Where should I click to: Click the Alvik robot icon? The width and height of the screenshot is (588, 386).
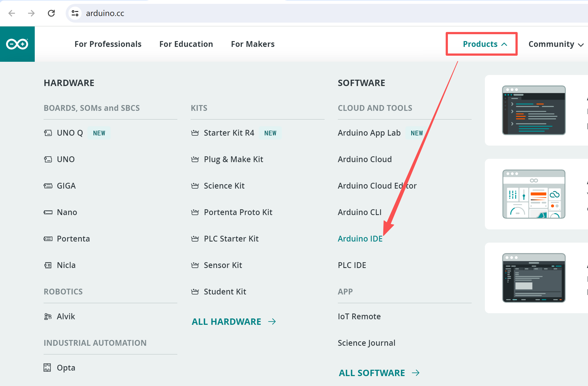(x=48, y=317)
